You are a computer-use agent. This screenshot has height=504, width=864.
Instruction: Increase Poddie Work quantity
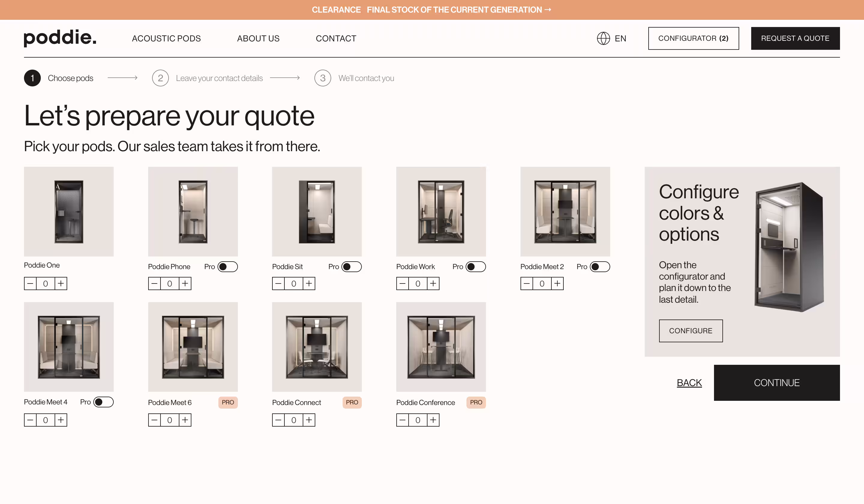tap(433, 283)
